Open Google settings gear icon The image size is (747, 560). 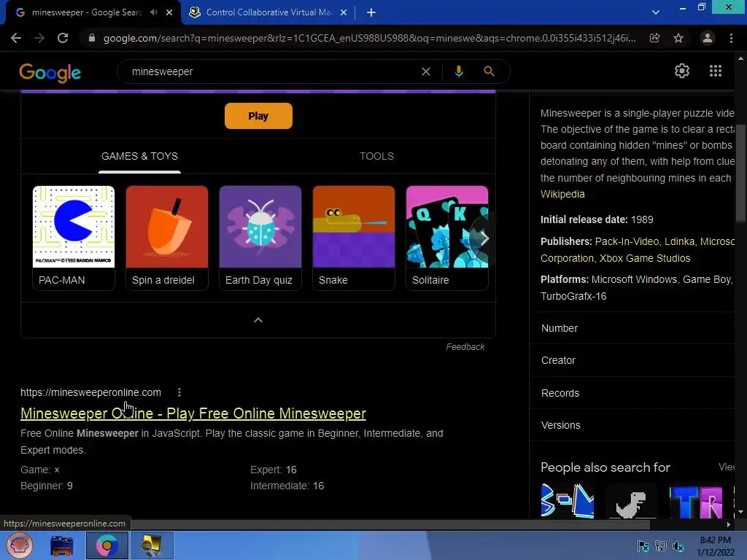tap(682, 71)
